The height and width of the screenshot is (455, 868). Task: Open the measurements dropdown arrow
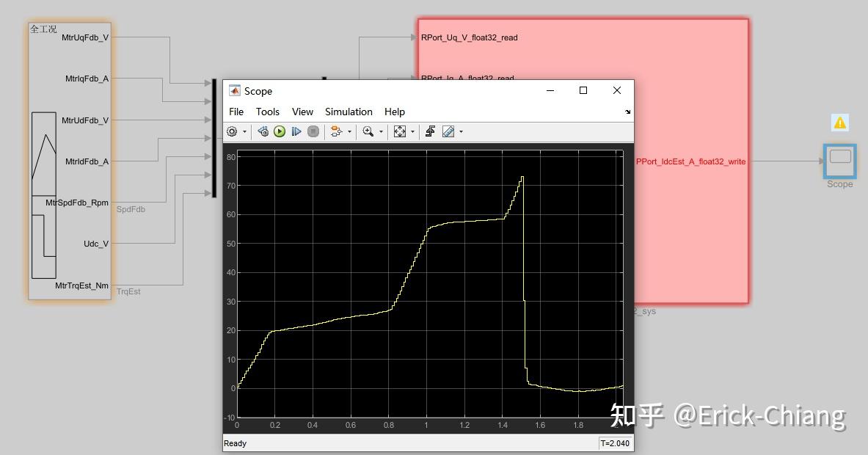point(461,131)
